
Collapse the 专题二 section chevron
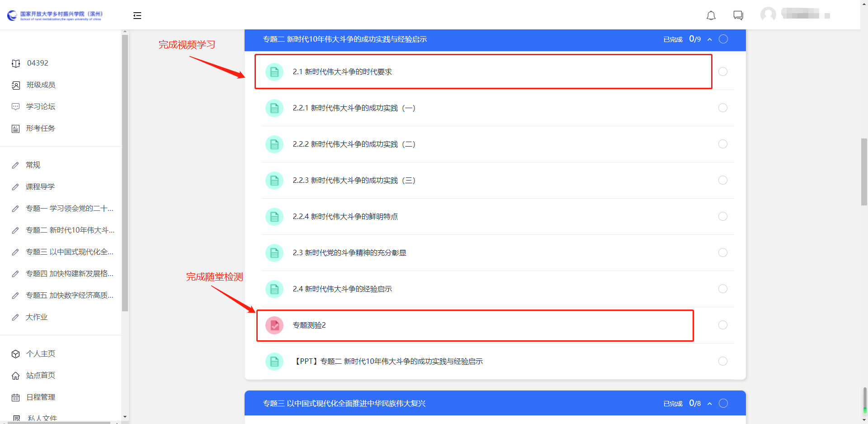point(710,39)
